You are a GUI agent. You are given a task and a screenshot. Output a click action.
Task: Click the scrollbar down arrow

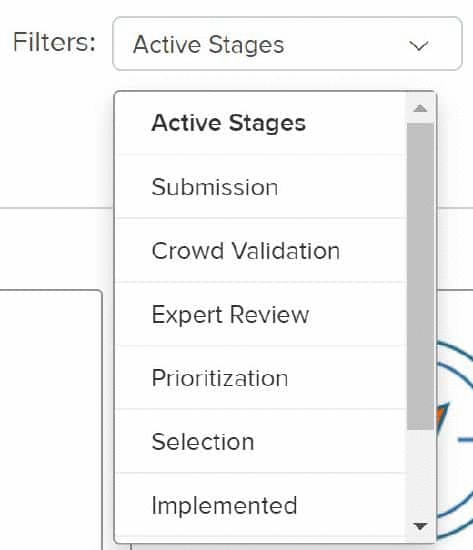[x=420, y=526]
